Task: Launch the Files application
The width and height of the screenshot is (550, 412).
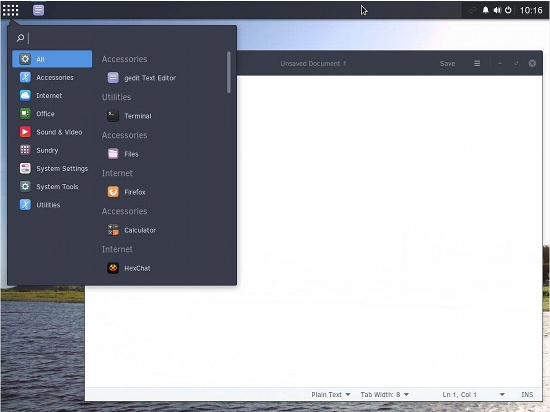Action: point(123,154)
